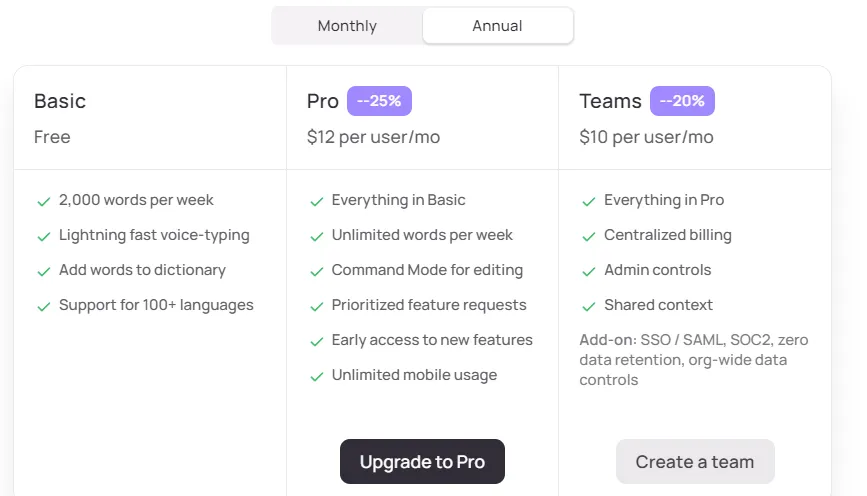Click checkmark beside Centralized billing

tap(589, 237)
